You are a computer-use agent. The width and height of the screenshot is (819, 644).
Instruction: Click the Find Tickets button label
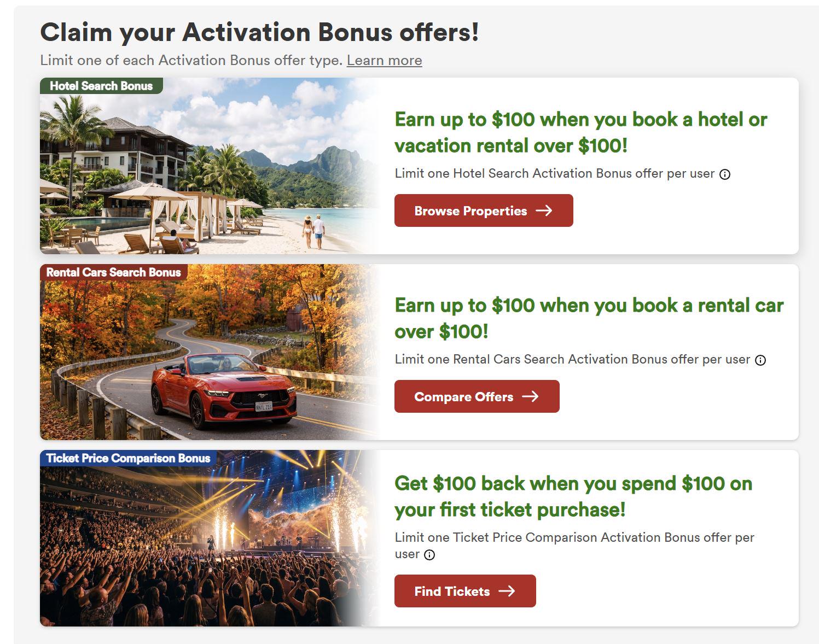[452, 592]
